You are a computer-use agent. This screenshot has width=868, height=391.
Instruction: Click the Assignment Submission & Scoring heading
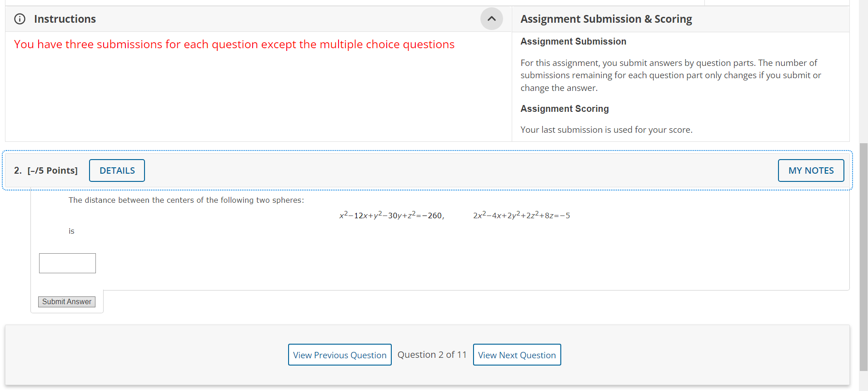pyautogui.click(x=606, y=19)
